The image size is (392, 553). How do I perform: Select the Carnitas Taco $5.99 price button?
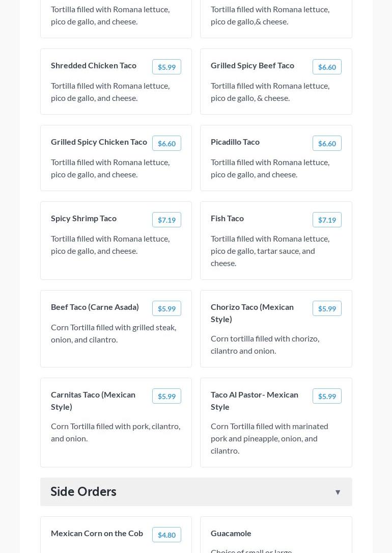coord(166,396)
